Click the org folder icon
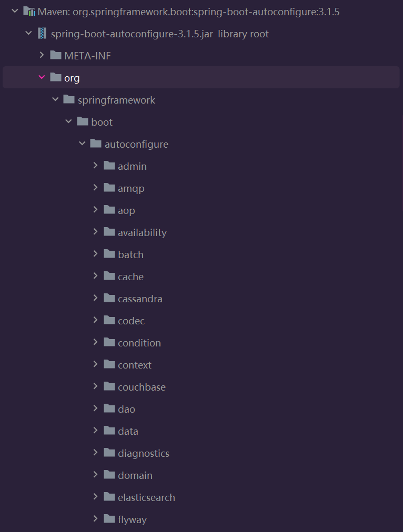Screen dimensions: 403x532 click(x=56, y=77)
